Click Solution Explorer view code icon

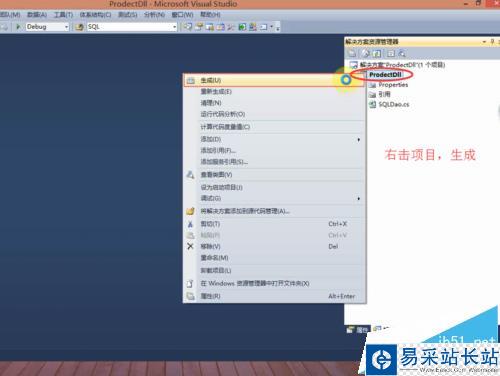[x=391, y=53]
